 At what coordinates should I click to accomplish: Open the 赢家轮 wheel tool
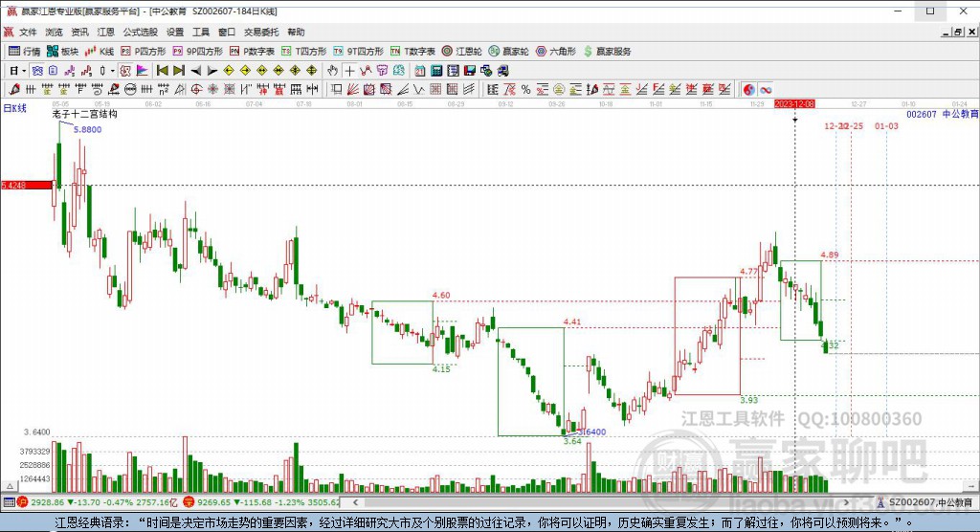click(x=509, y=52)
